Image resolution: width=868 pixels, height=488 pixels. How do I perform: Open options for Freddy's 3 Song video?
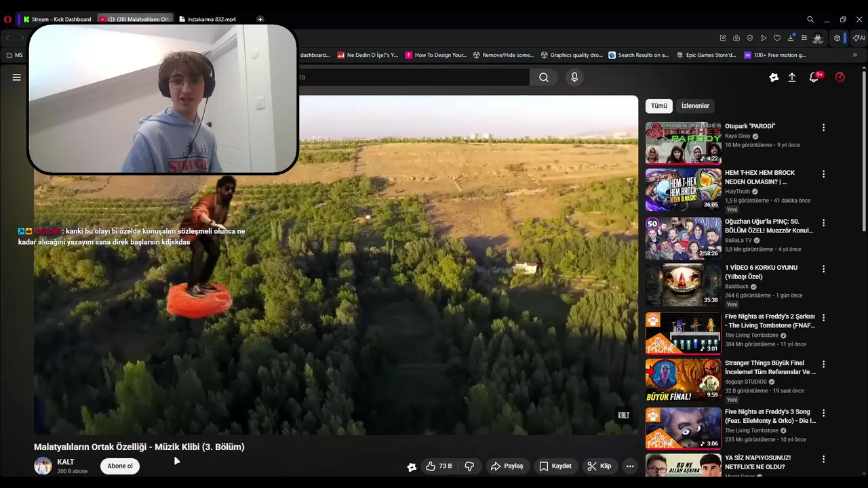(x=824, y=413)
